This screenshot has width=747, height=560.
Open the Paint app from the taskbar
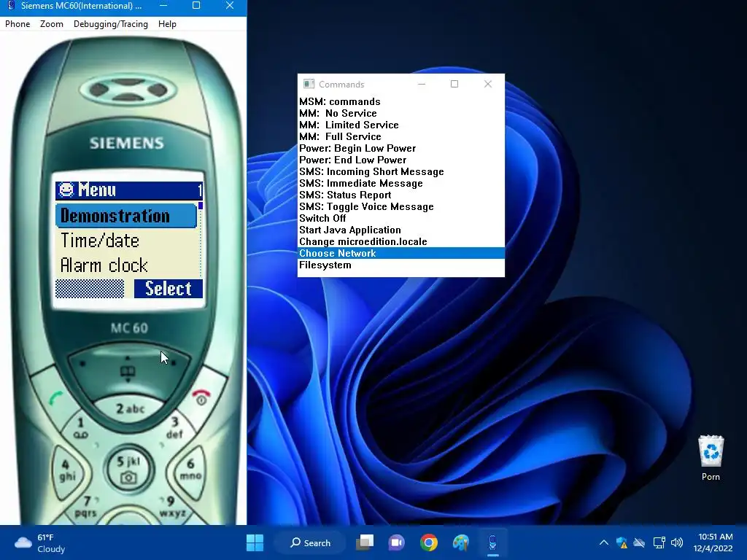[461, 542]
